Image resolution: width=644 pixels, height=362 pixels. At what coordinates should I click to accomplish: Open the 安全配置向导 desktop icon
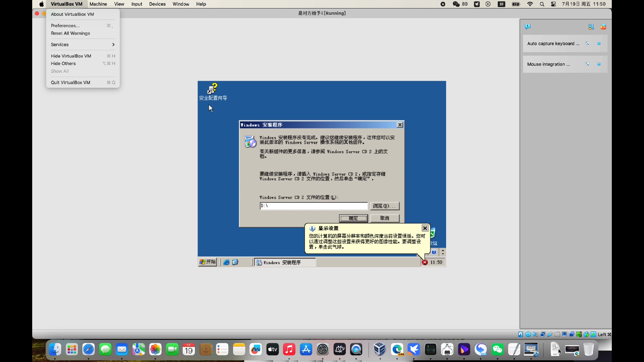(x=213, y=92)
